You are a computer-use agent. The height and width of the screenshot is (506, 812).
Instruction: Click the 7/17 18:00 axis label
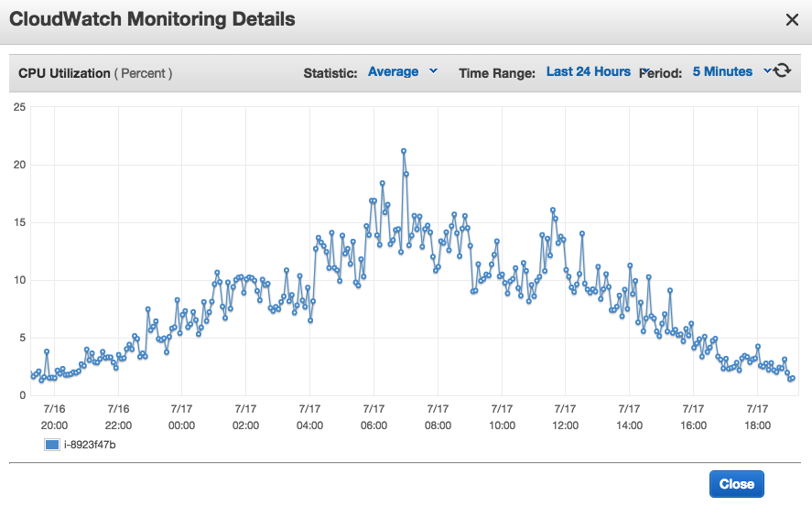pyautogui.click(x=757, y=417)
